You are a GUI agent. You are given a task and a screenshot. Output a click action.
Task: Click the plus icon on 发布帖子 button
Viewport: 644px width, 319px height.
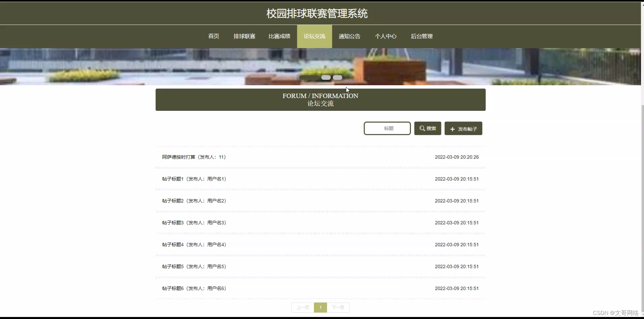[x=453, y=128]
